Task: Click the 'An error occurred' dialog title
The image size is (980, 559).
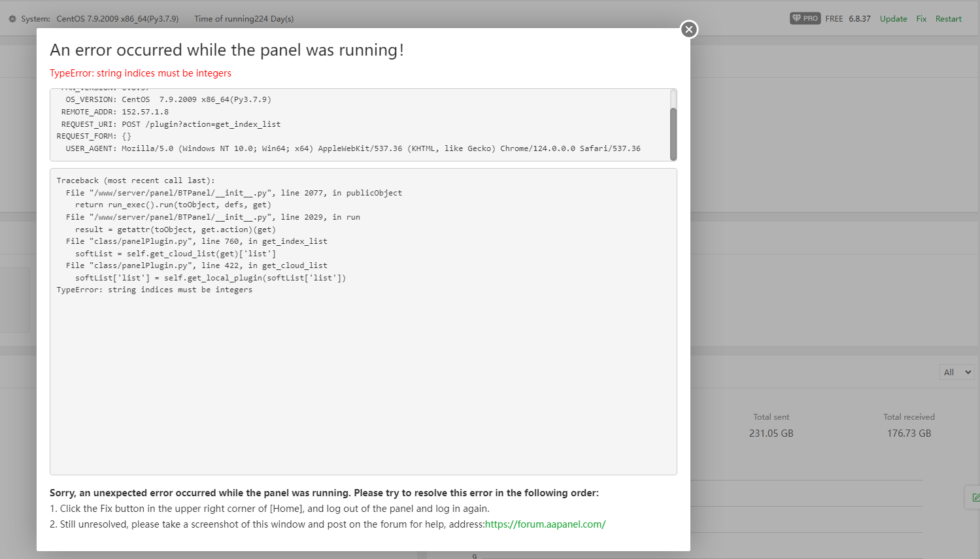Action: (227, 50)
